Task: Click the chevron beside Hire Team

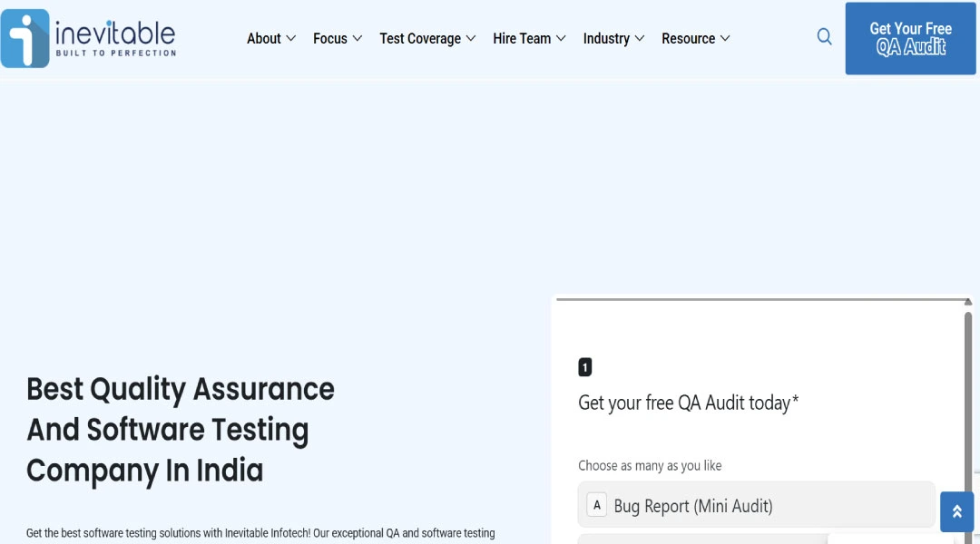Action: (x=561, y=38)
